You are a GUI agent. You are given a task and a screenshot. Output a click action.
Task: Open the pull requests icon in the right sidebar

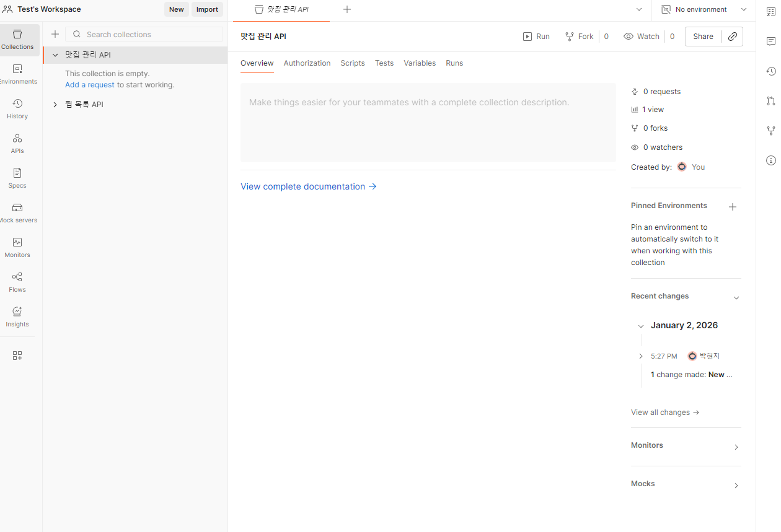tap(771, 101)
